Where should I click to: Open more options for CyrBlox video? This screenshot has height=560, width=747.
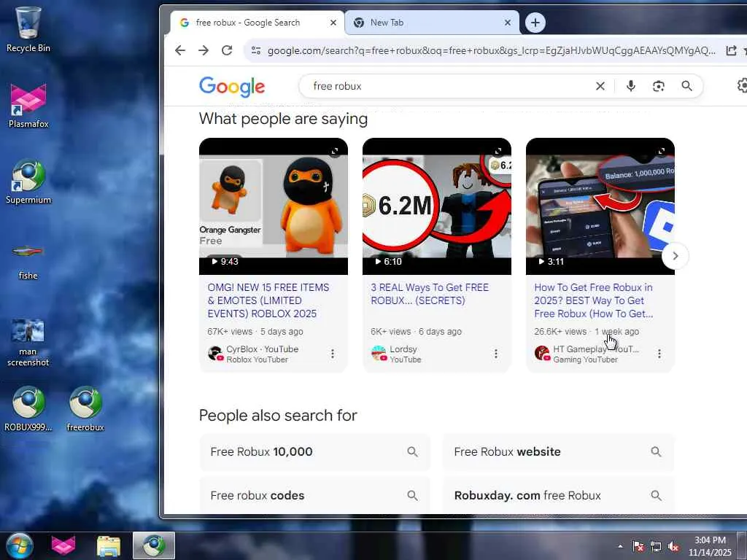(333, 354)
